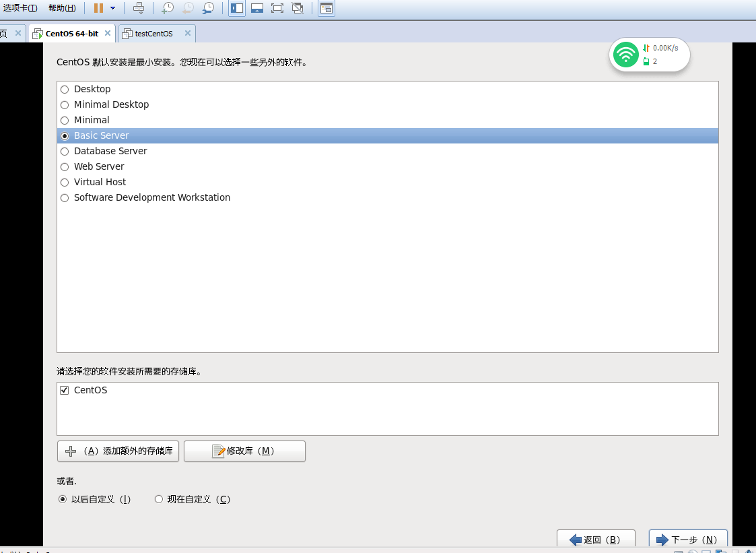This screenshot has width=756, height=553.
Task: Switch to the CentOS 64-bit tab
Action: (72, 33)
